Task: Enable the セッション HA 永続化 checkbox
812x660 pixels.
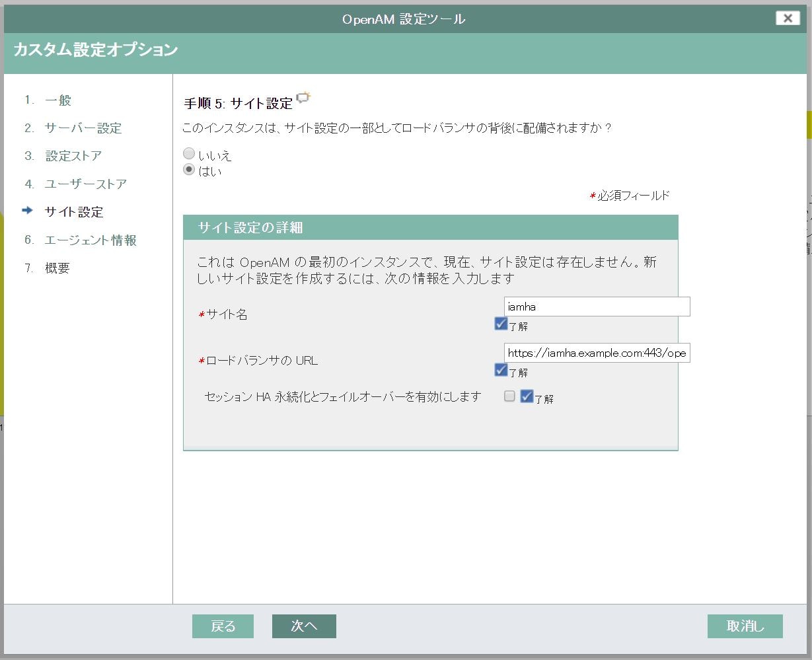Action: click(509, 396)
